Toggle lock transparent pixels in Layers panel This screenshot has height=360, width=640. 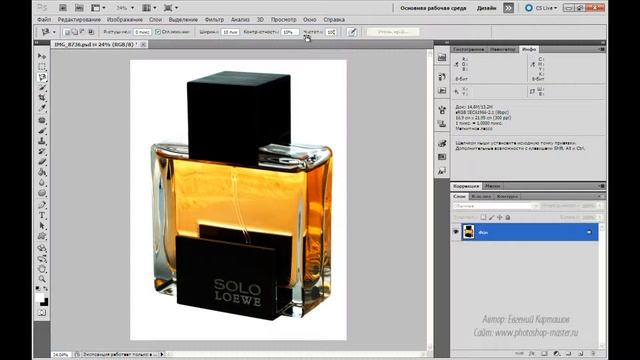pyautogui.click(x=483, y=218)
